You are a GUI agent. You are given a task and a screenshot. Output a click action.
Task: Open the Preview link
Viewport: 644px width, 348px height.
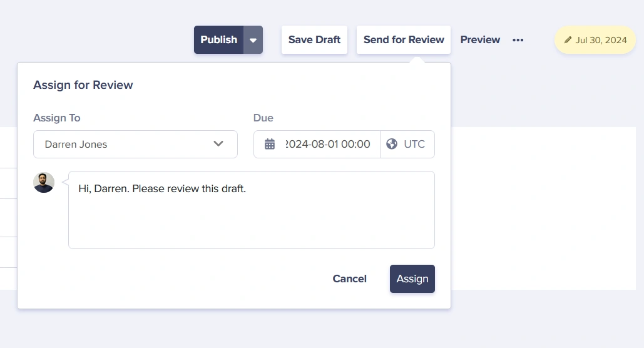click(x=480, y=39)
